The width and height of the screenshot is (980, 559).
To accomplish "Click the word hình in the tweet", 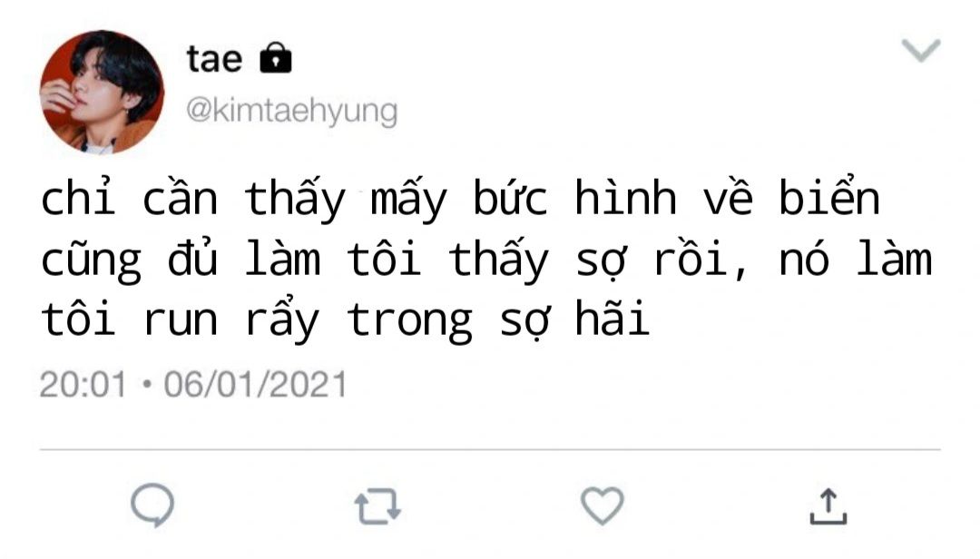I will click(625, 199).
